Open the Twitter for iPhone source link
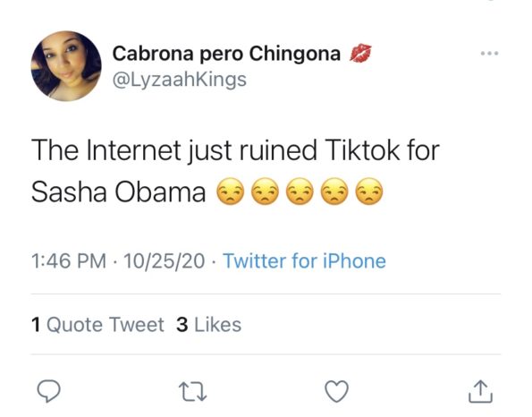 304,260
